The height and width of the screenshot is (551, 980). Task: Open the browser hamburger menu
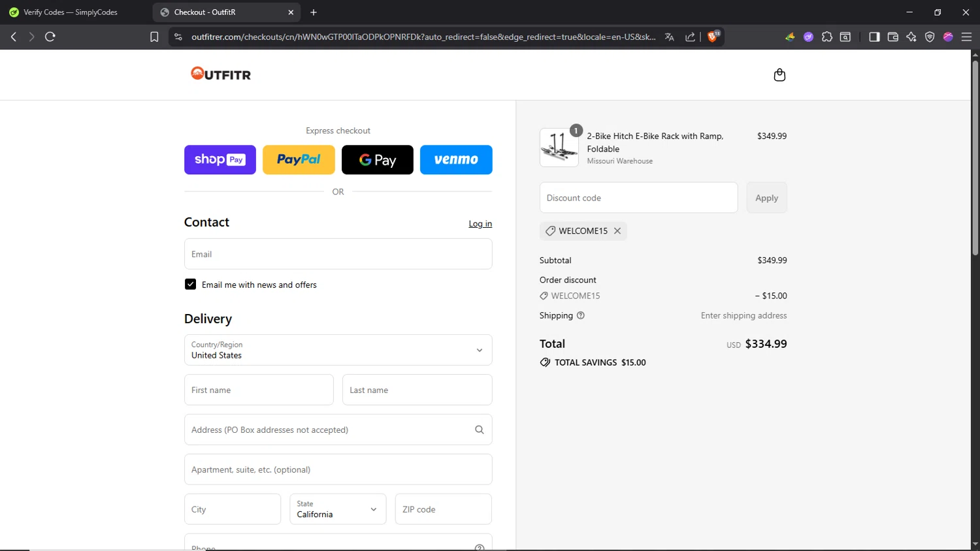[x=967, y=37]
